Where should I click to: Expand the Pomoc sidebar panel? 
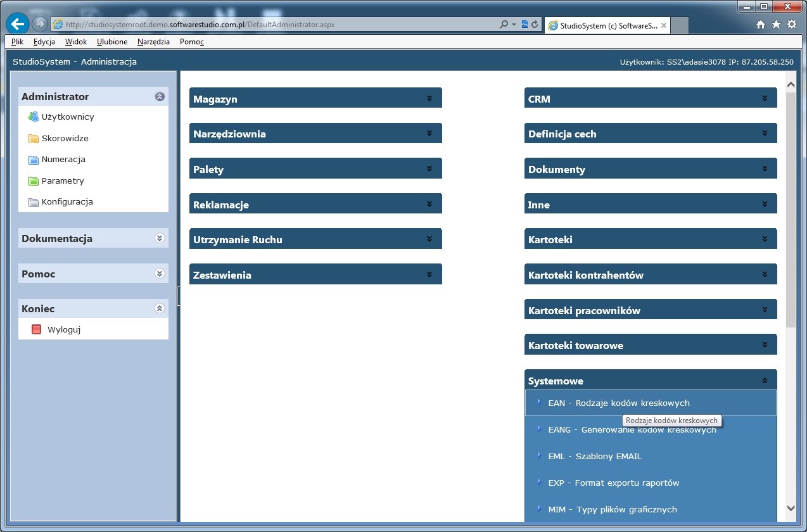click(x=160, y=274)
